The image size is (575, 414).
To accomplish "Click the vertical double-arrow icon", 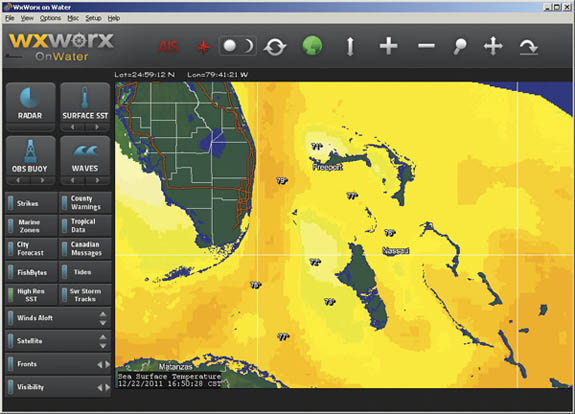I will click(x=350, y=47).
